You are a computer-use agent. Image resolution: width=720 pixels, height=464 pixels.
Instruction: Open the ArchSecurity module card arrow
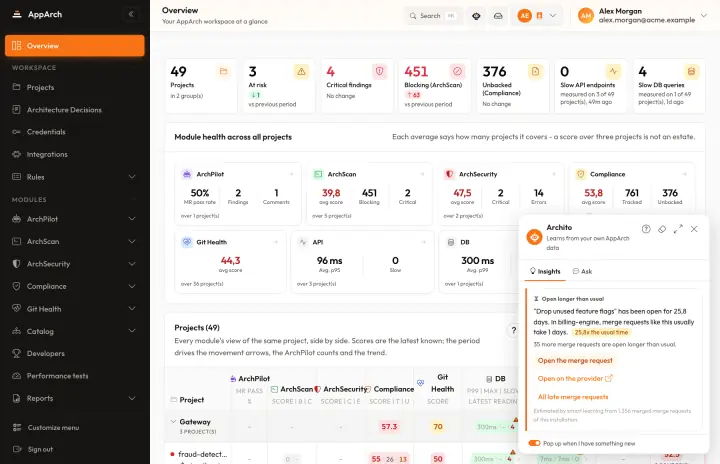[x=553, y=174]
